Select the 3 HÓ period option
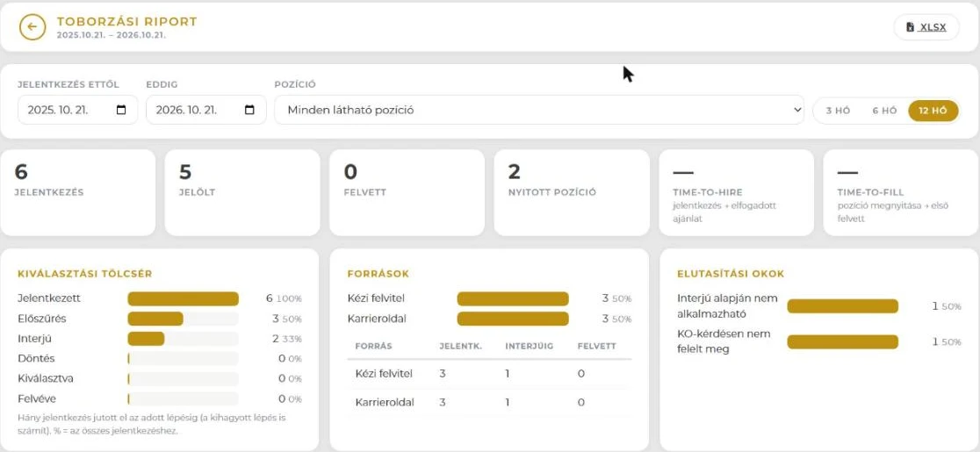 (838, 111)
